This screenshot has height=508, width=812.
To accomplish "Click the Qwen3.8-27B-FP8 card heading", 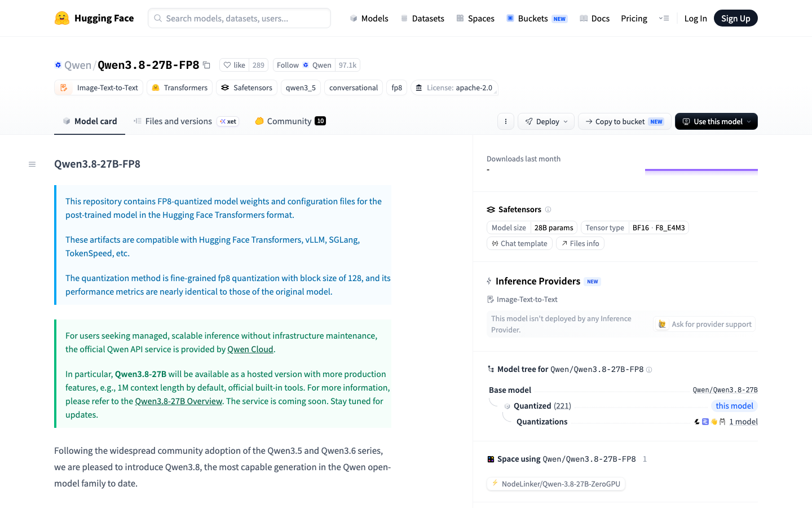I will [97, 164].
